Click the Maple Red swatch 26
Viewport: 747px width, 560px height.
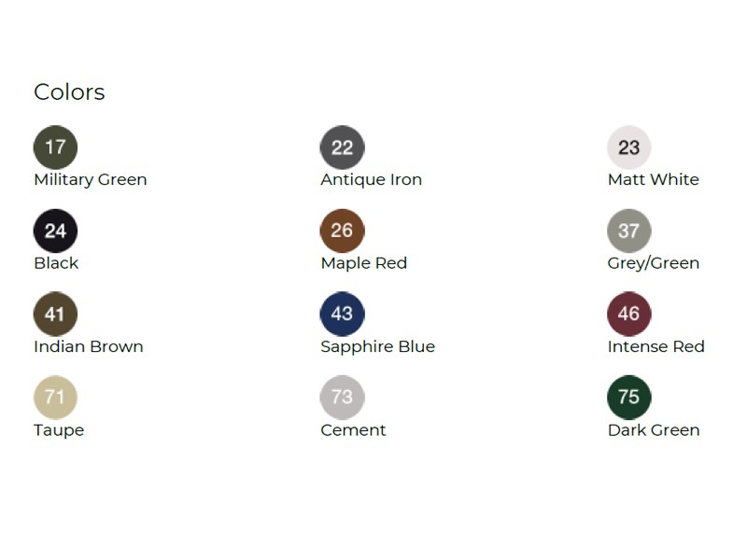pyautogui.click(x=342, y=231)
